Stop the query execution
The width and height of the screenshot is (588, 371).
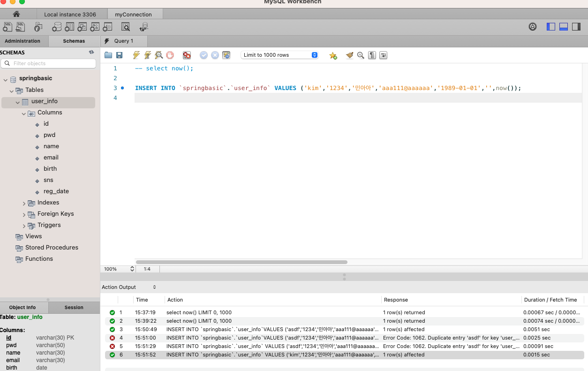170,55
